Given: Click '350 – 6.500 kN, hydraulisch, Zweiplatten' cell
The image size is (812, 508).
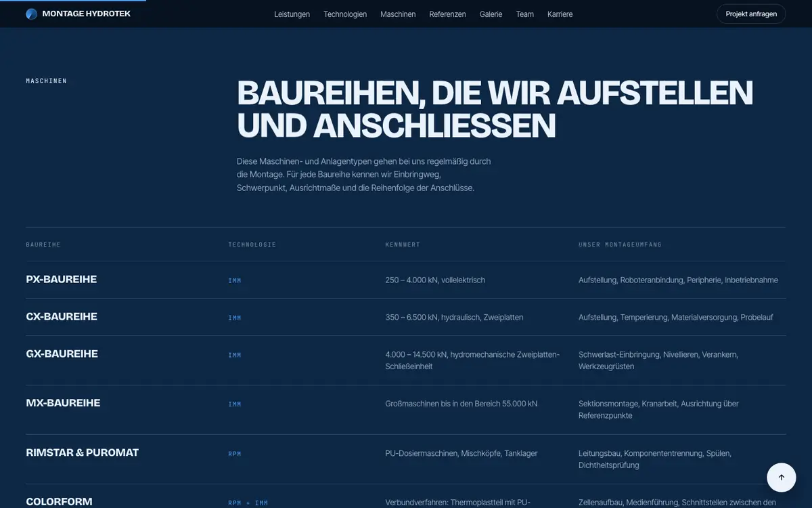Looking at the screenshot, I should point(454,317).
